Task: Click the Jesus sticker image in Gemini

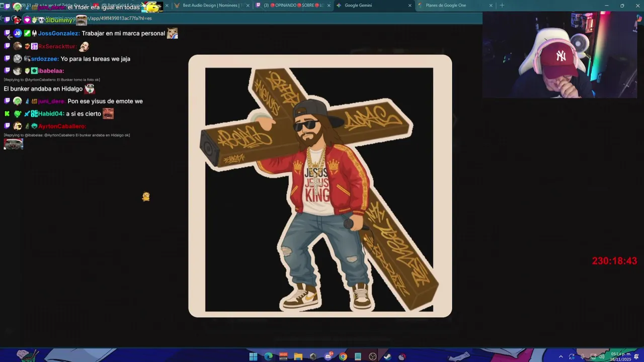Action: tap(320, 186)
